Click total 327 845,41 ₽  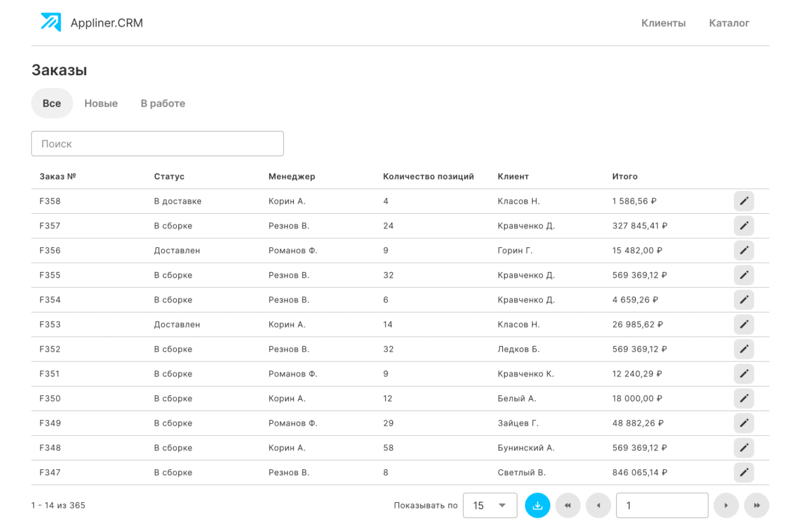coord(640,226)
